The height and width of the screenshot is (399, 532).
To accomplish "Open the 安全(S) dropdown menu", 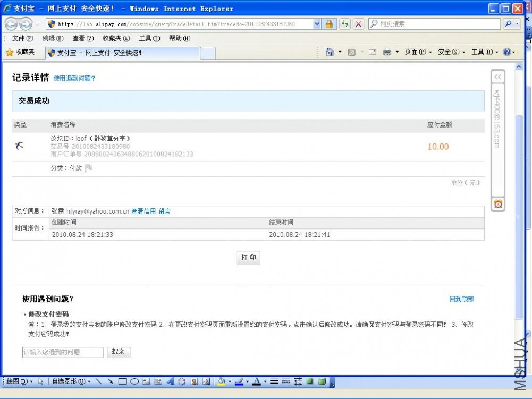I will pyautogui.click(x=451, y=52).
